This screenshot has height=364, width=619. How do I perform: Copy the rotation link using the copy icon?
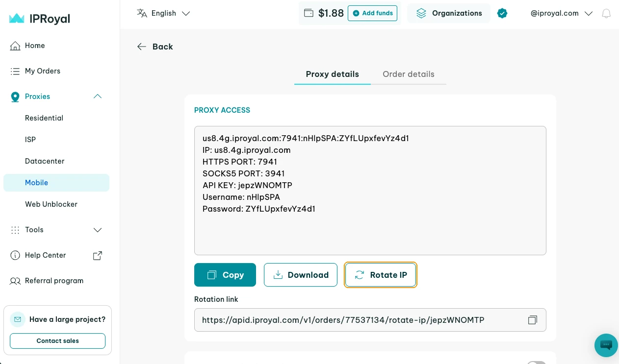533,320
